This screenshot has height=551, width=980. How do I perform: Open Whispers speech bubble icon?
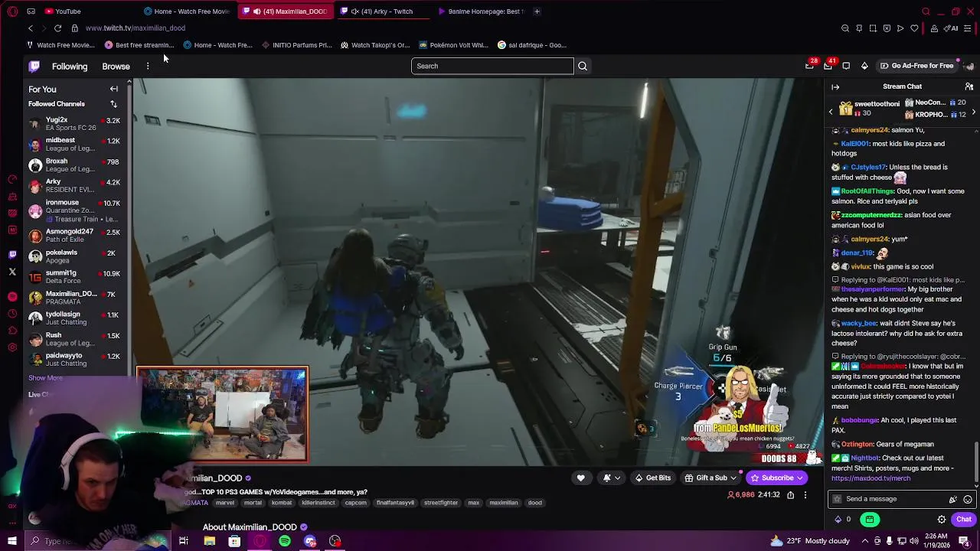(846, 66)
